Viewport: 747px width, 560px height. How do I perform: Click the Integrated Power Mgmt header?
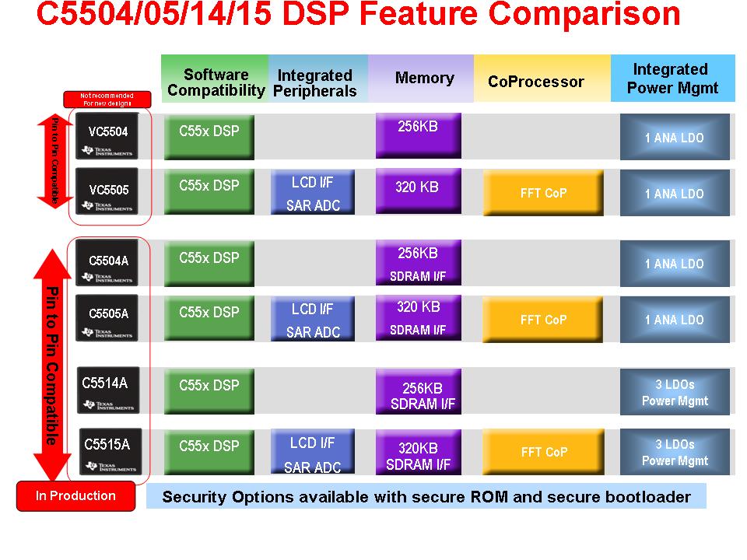(x=672, y=79)
